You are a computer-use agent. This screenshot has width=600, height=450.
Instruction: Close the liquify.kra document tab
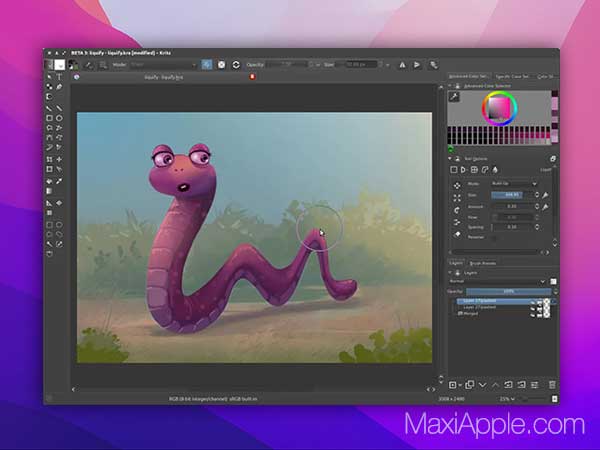(252, 77)
